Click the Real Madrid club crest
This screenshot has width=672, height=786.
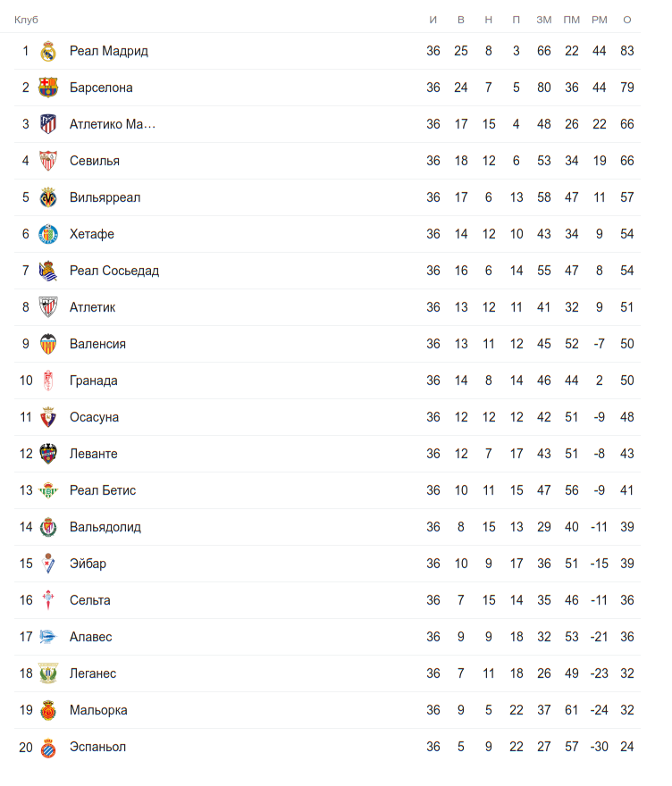pyautogui.click(x=48, y=52)
